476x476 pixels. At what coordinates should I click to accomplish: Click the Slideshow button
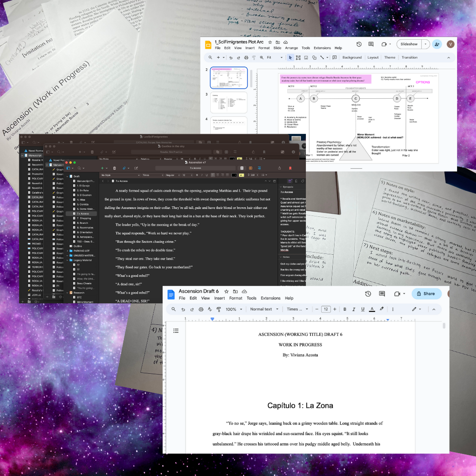[409, 45]
